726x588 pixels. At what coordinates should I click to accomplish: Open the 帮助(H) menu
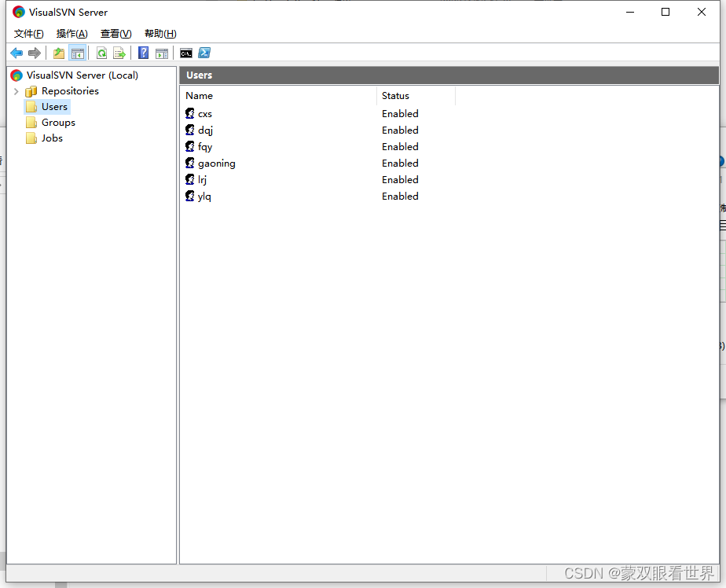coord(160,33)
